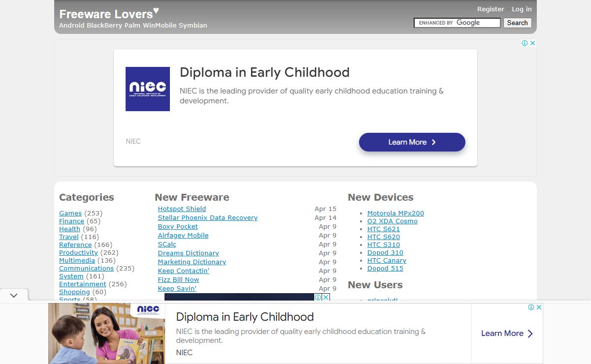Click the Categories heading
591x364 pixels.
[x=87, y=197]
